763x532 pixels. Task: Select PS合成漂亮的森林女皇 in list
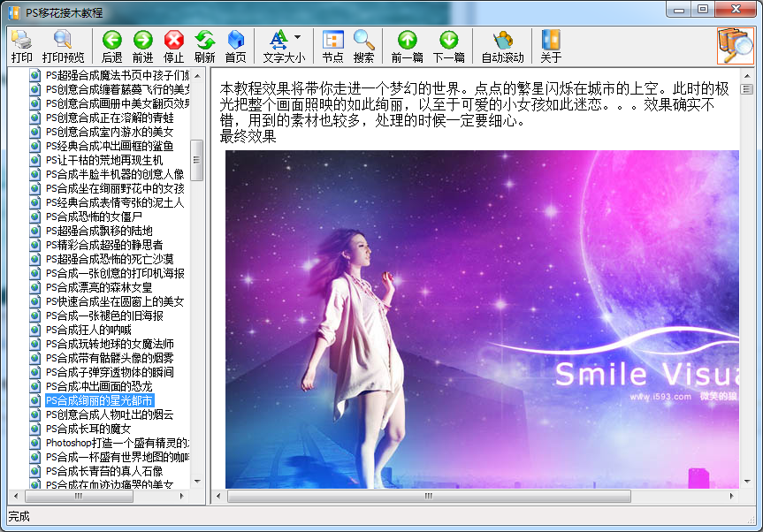point(98,287)
